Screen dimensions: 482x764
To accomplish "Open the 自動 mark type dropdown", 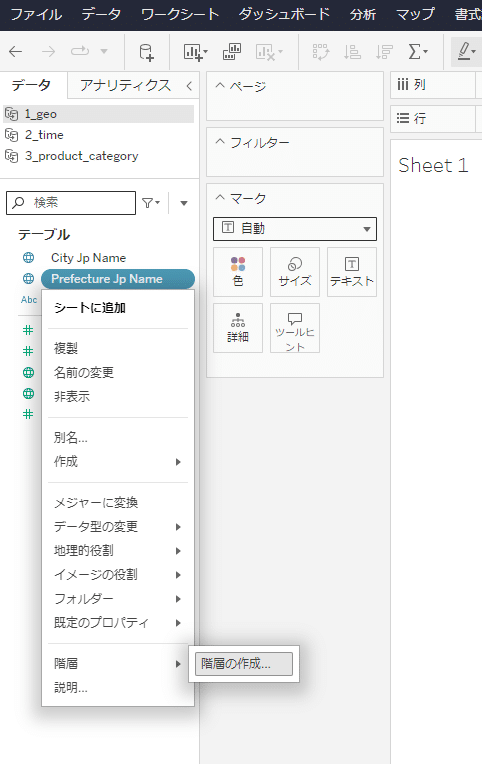I will click(295, 229).
